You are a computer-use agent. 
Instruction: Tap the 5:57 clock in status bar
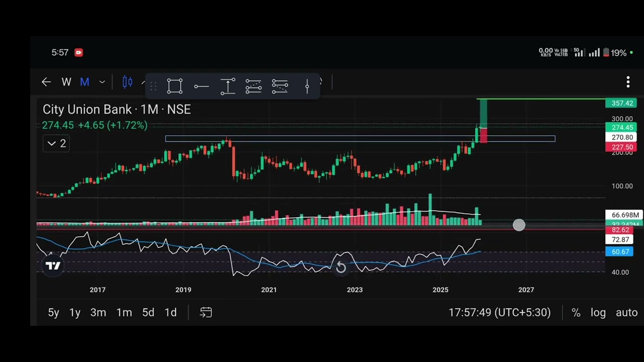point(60,52)
